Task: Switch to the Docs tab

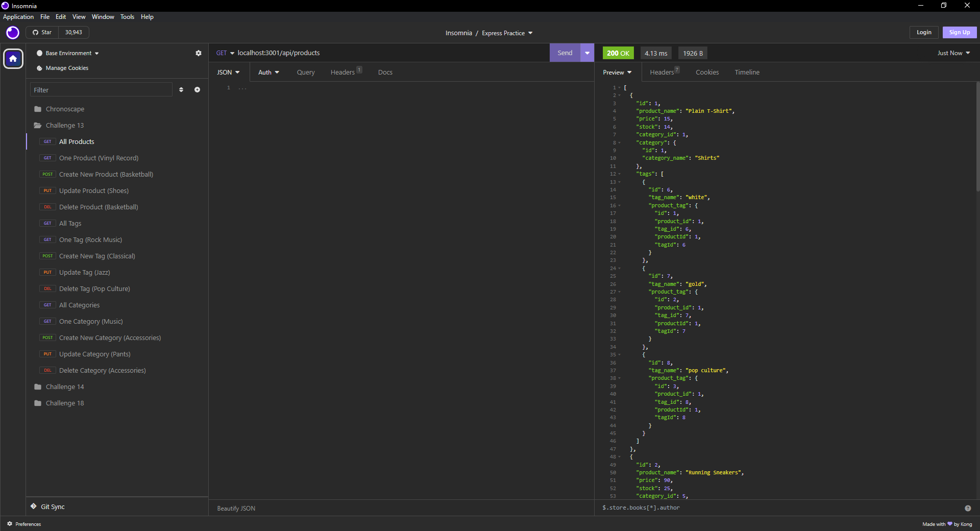Action: coord(385,73)
